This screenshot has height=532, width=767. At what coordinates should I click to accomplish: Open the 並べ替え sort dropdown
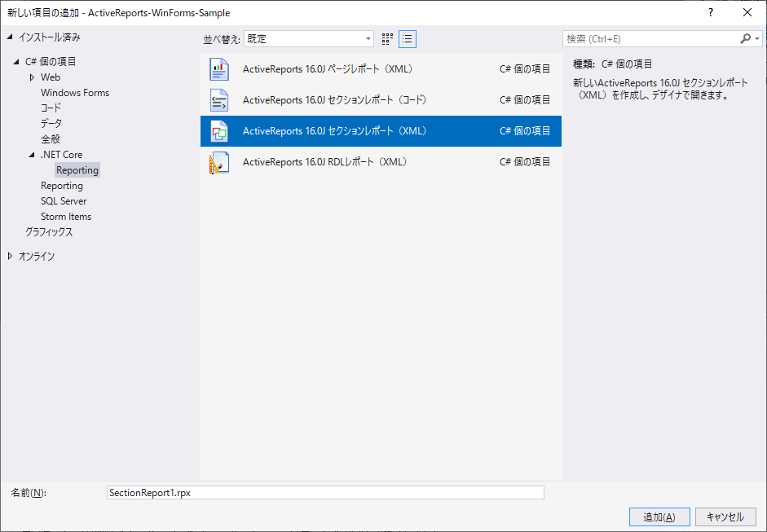(309, 39)
